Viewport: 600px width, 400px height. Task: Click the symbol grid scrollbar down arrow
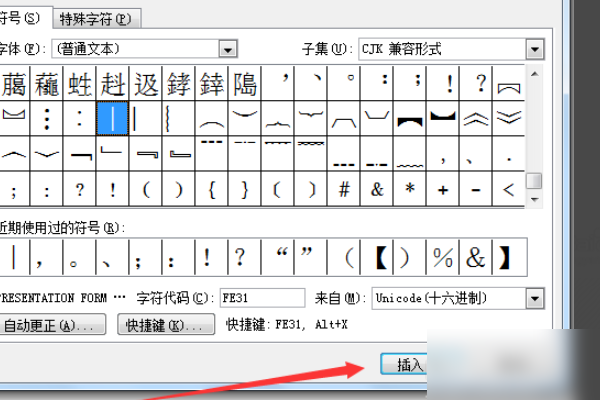pos(535,199)
